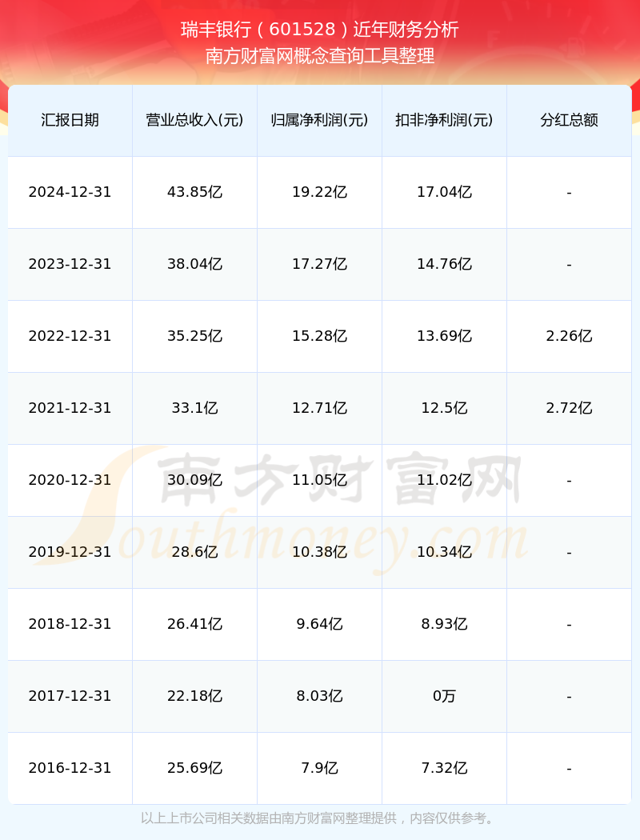
Task: Select the 2019-12-31 date cell
Action: click(70, 552)
